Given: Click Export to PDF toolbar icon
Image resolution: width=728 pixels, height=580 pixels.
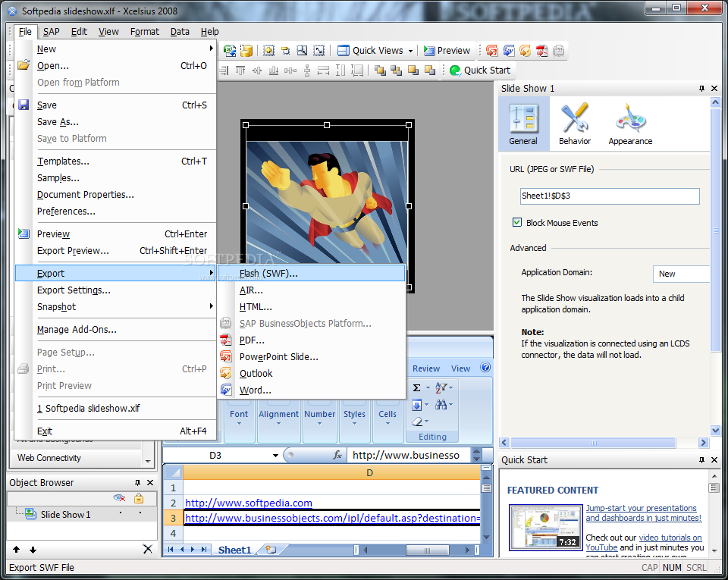Looking at the screenshot, I should pyautogui.click(x=541, y=51).
